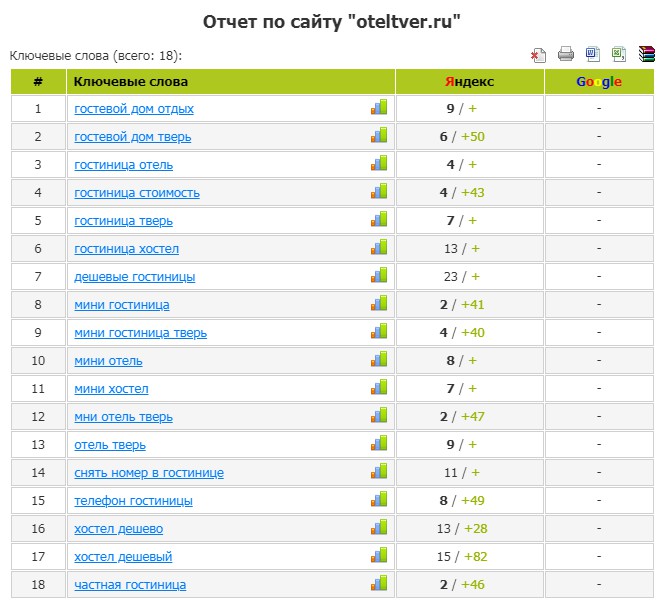
Task: Open the 'хостел дешево' keyword link
Action: [x=119, y=529]
